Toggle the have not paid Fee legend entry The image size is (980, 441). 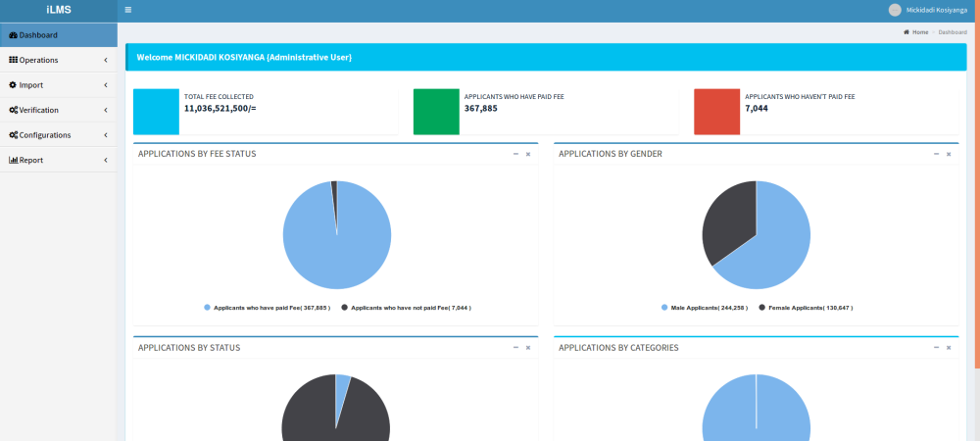click(x=406, y=308)
